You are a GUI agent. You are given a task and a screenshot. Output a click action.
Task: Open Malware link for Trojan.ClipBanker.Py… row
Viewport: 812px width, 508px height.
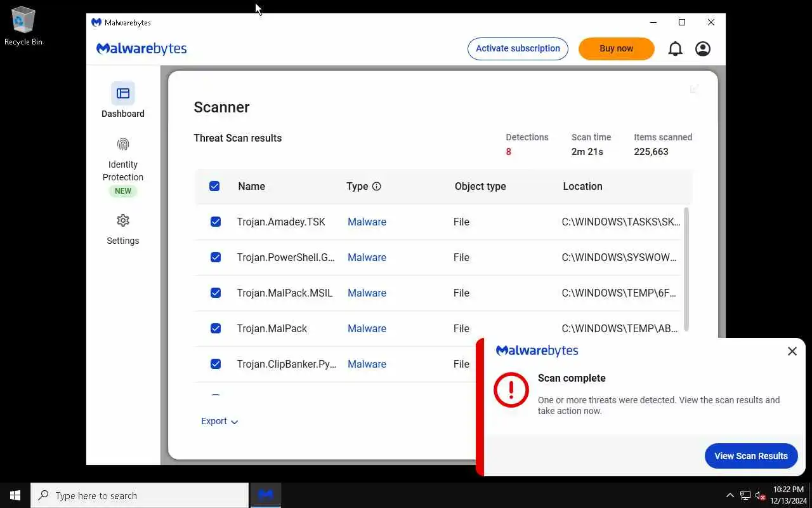(367, 364)
